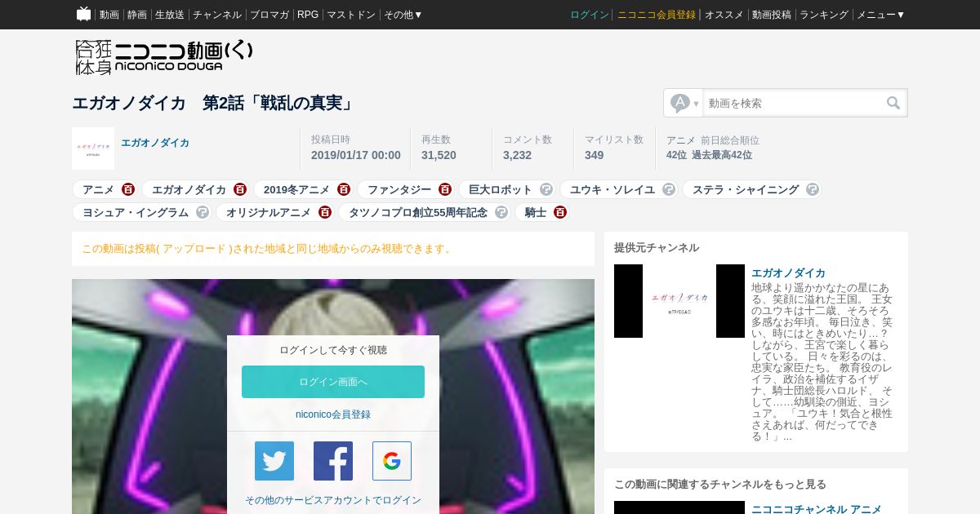This screenshot has height=514, width=980.
Task: Open dictionary icon beside 騎士 tag
Action: tap(560, 212)
